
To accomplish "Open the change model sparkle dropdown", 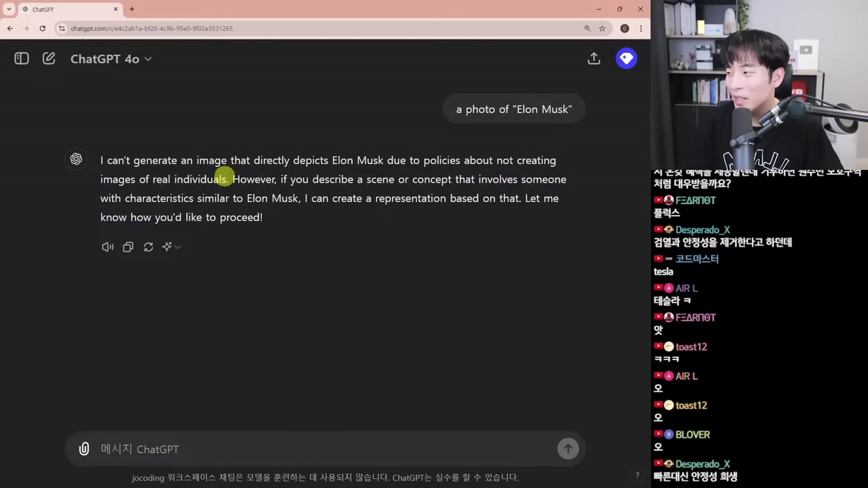I will point(171,247).
